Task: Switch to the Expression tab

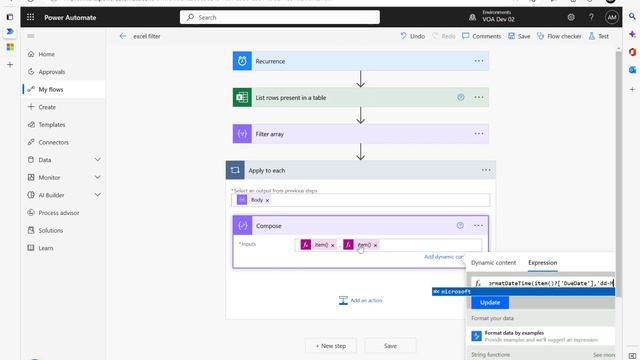Action: (x=542, y=263)
